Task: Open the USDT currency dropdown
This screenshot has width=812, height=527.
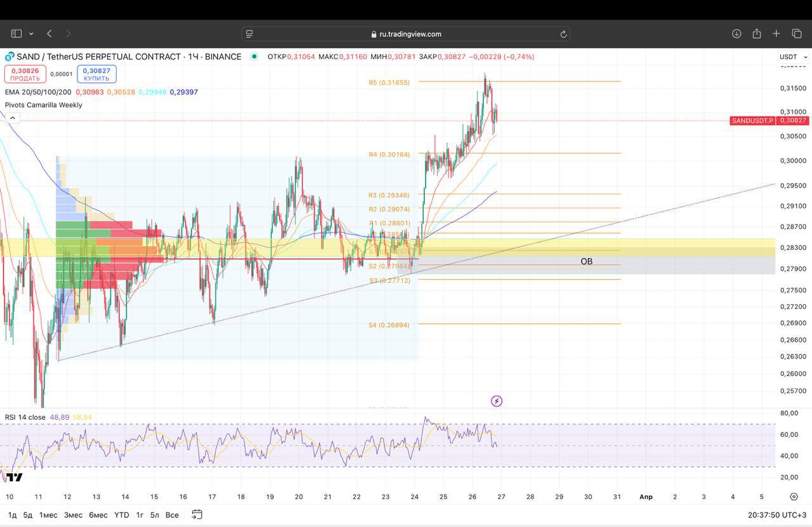Action: [793, 56]
